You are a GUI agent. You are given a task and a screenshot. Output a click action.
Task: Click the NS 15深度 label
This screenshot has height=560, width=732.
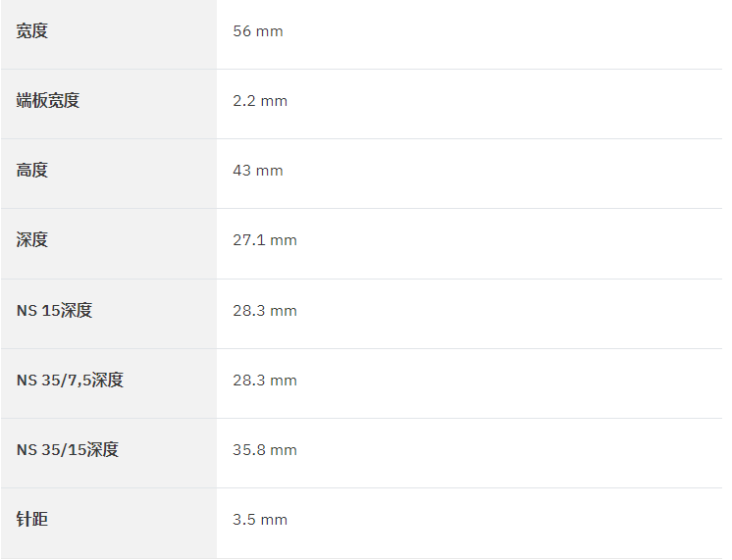[54, 310]
